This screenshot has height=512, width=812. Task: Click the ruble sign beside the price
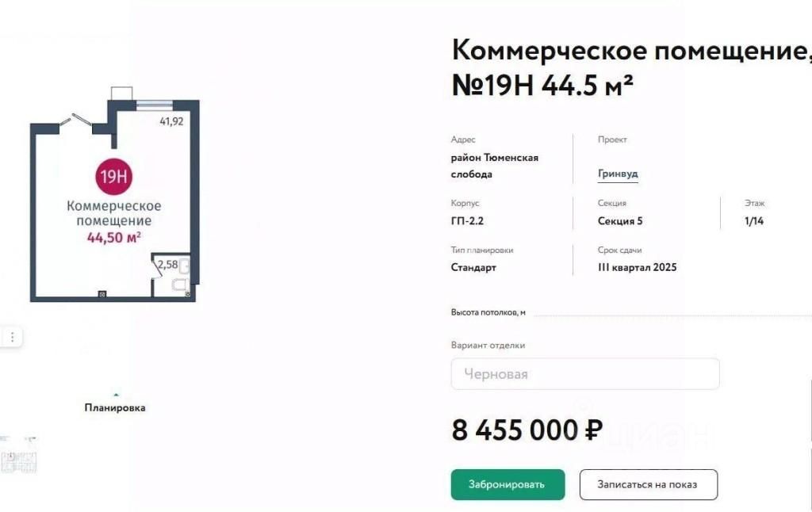(x=593, y=430)
